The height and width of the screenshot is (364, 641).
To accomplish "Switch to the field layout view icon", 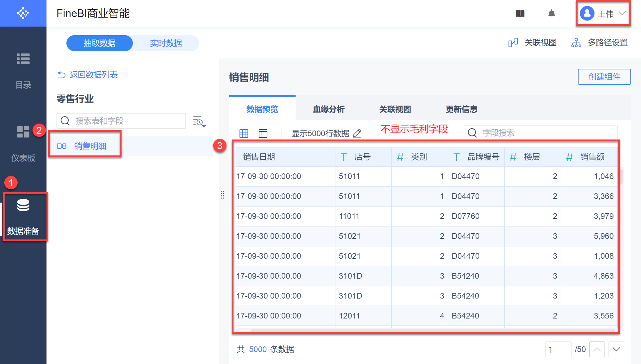I will coord(263,134).
